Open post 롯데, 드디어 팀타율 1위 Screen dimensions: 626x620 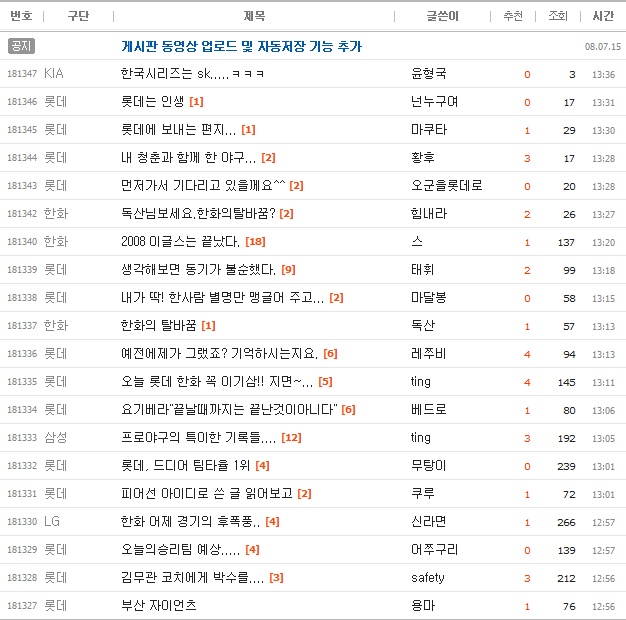[186, 465]
